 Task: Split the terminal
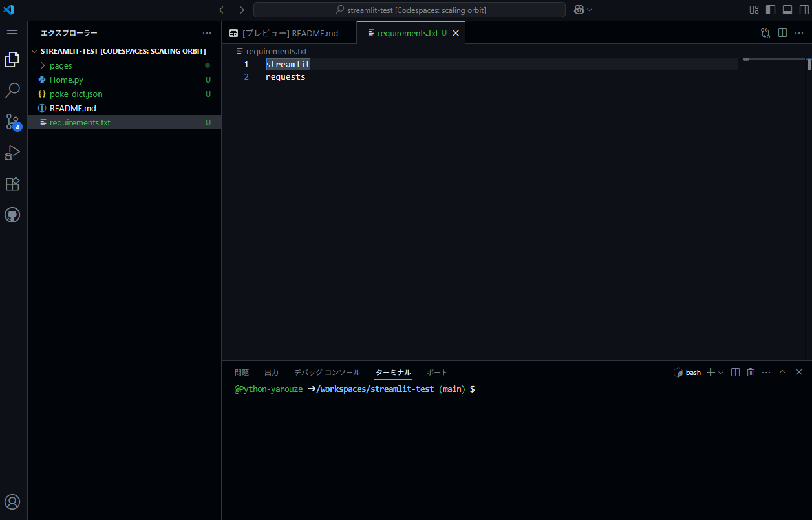[735, 373]
